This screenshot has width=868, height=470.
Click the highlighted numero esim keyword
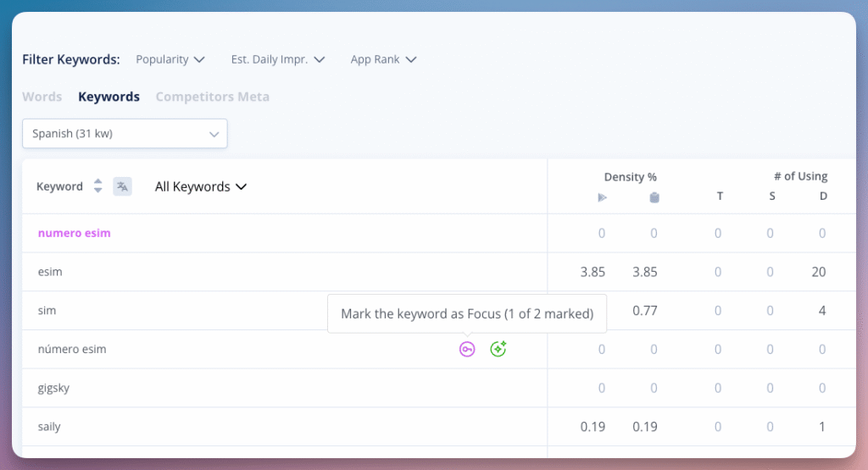(75, 233)
